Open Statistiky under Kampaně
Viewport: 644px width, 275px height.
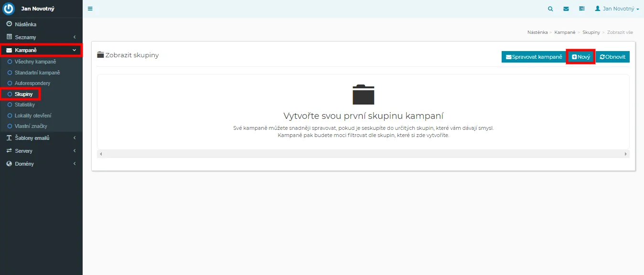(x=24, y=105)
